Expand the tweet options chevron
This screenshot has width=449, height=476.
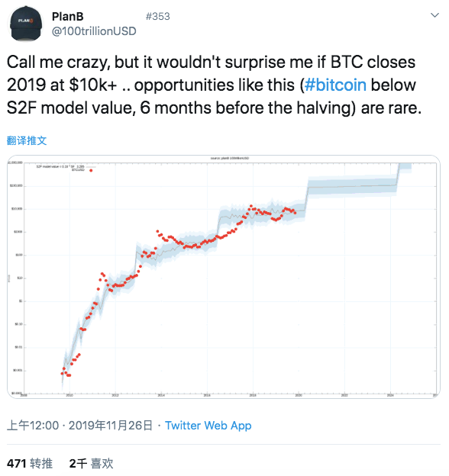coord(434,15)
